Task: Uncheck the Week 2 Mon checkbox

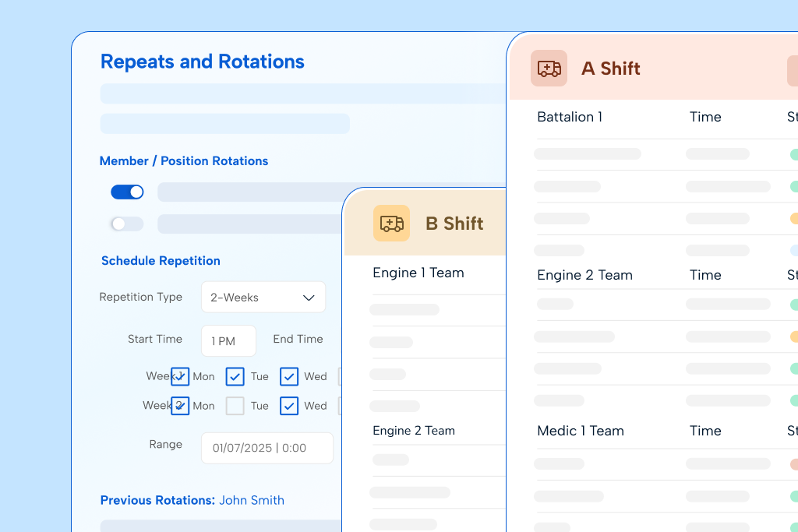Action: coord(180,406)
